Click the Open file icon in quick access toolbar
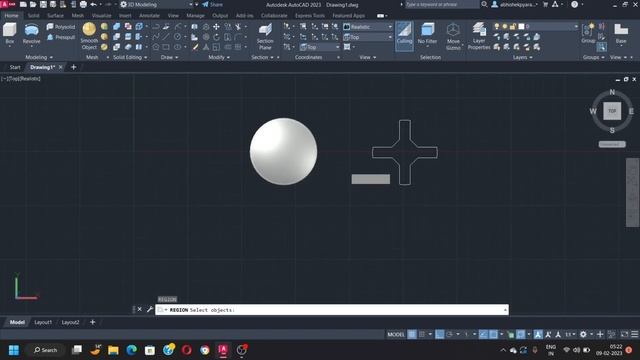 point(33,4)
